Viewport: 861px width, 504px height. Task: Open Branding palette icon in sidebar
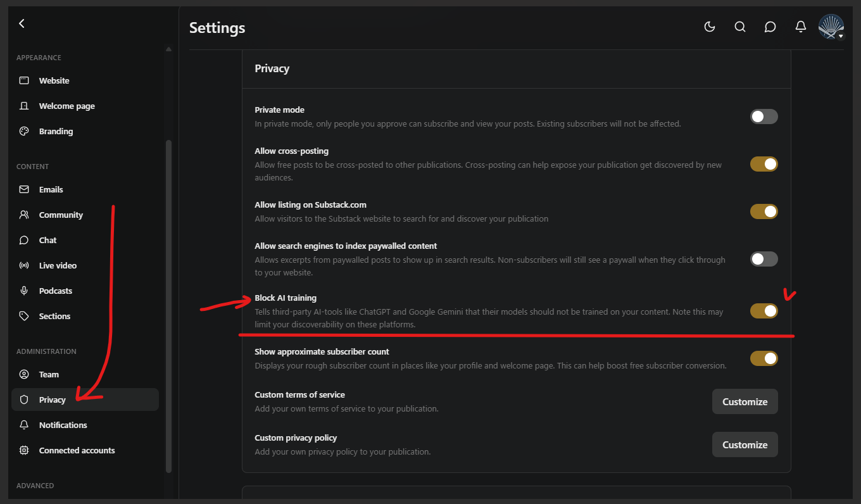click(x=24, y=131)
